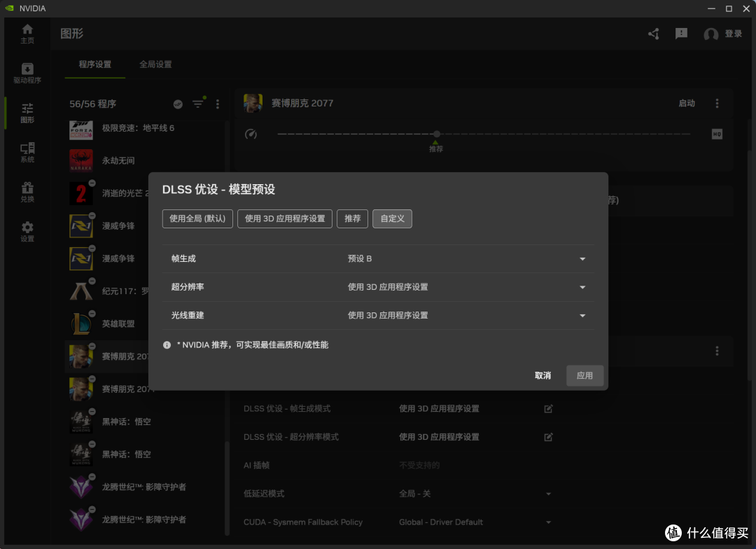
Task: Switch to 程序设置 tab
Action: 95,64
